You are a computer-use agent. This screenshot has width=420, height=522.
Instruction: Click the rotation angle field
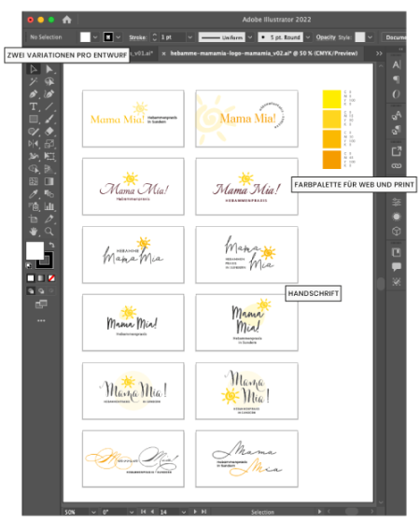114,512
